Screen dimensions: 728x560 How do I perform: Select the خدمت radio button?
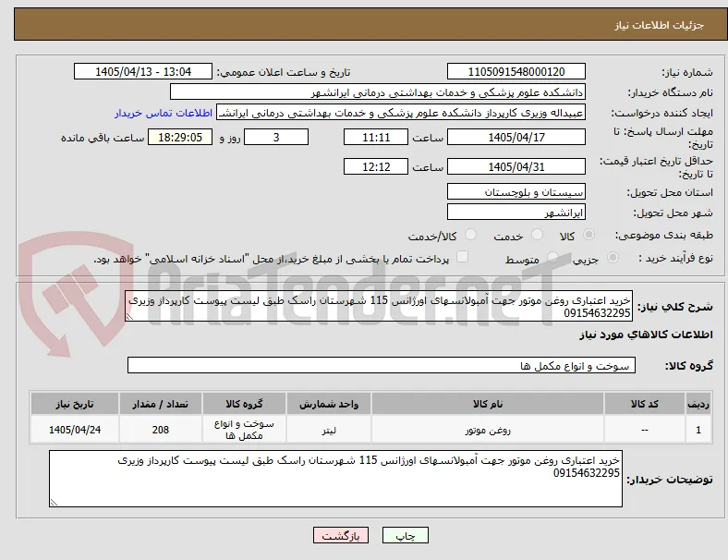537,235
